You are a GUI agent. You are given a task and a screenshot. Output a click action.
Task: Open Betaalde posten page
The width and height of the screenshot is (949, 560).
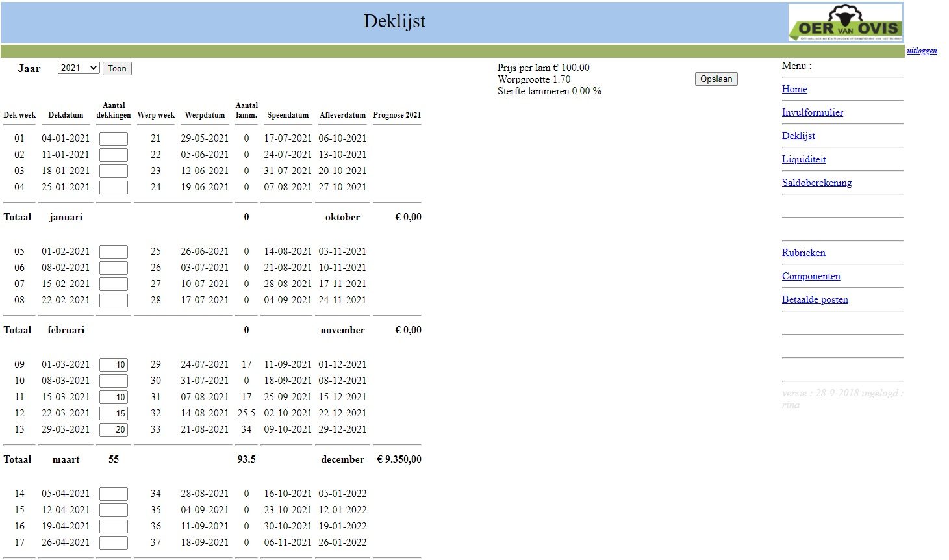pyautogui.click(x=815, y=299)
